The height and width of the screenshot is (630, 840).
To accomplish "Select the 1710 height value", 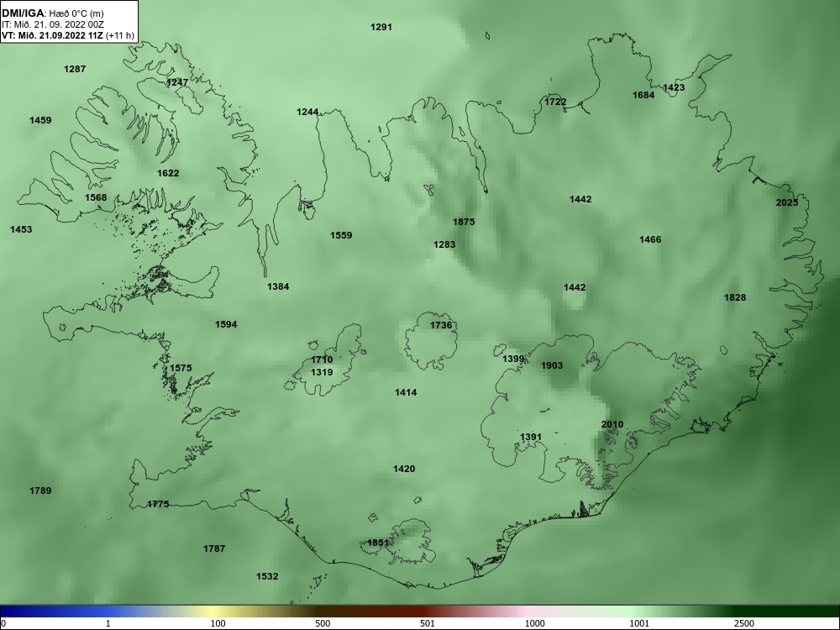I will tap(322, 360).
